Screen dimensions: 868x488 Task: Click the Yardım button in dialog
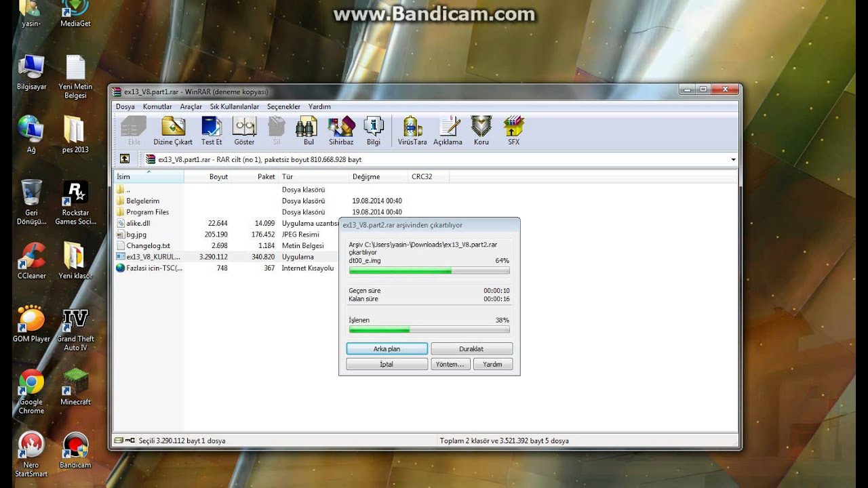point(492,364)
